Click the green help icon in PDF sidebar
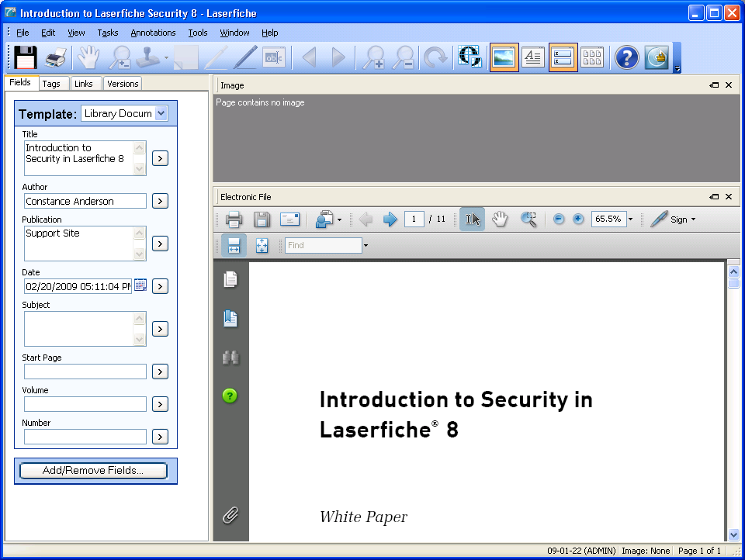Viewport: 745px width, 560px height. point(230,396)
